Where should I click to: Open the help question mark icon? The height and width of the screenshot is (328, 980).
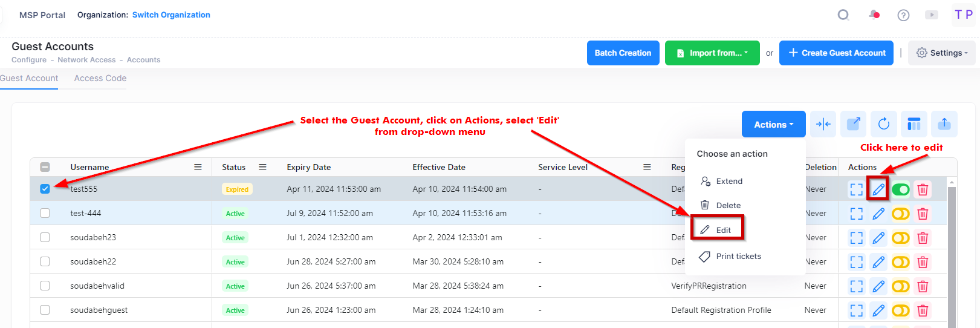pos(903,15)
